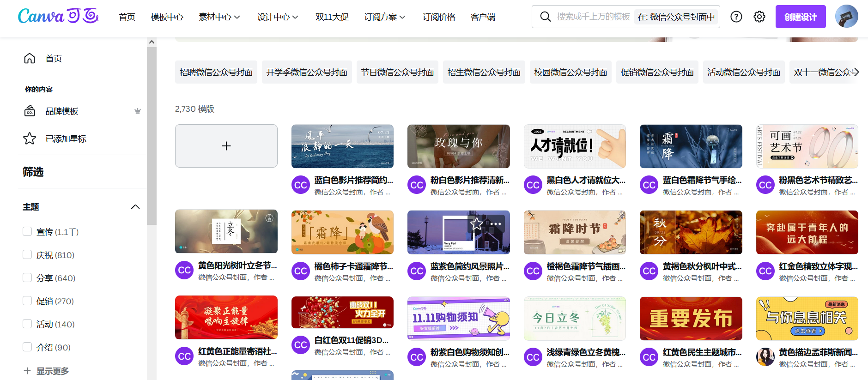Open 模板中心 in top navigation
This screenshot has width=868, height=380.
[x=167, y=17]
